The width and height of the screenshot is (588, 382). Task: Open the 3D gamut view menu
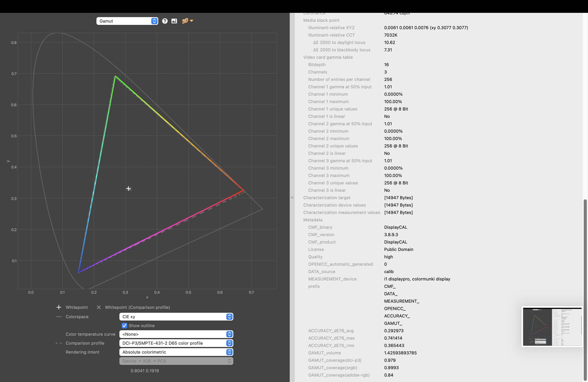(187, 21)
